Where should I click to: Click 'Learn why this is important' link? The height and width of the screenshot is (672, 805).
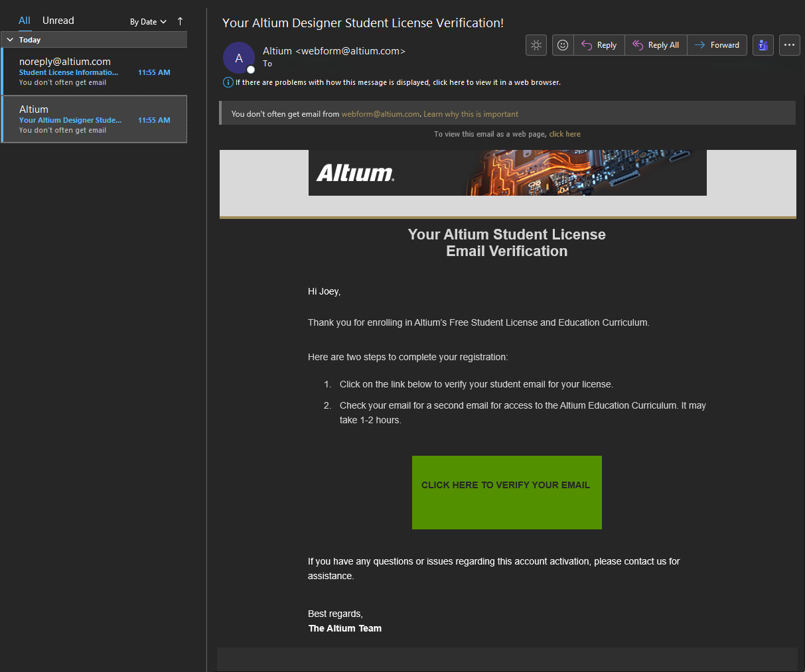point(471,114)
